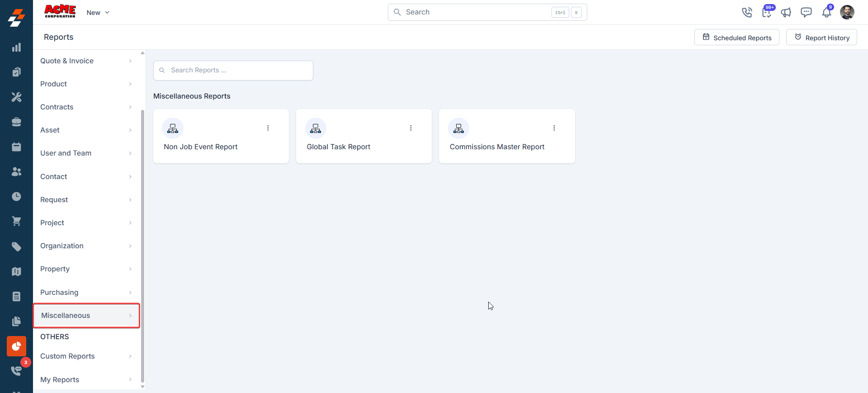
Task: Open the notifications bell icon
Action: (827, 12)
